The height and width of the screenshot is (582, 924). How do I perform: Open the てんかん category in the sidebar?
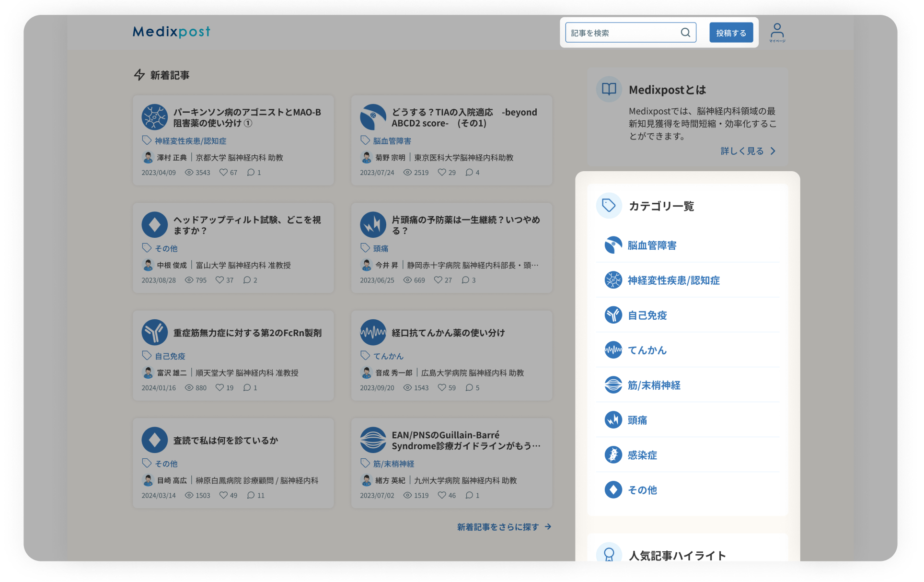(647, 350)
